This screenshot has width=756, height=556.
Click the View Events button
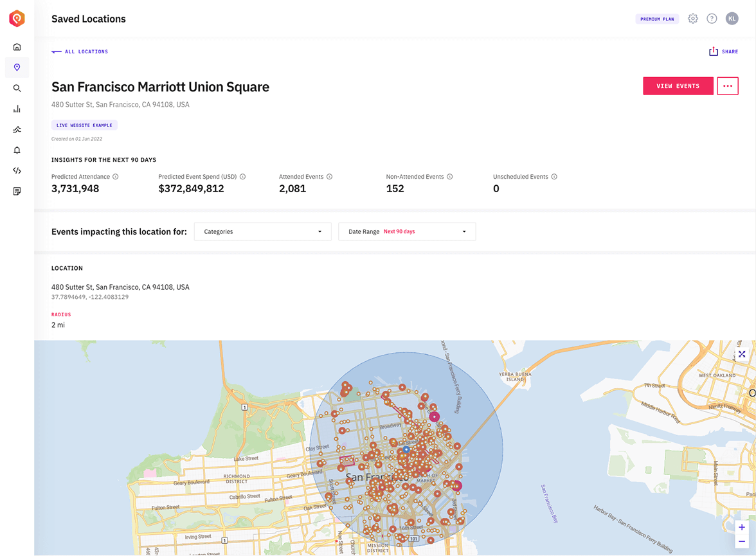(678, 86)
